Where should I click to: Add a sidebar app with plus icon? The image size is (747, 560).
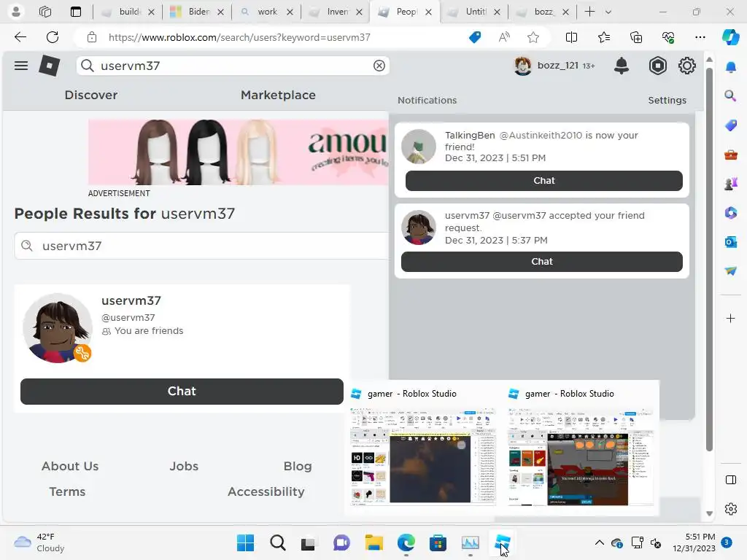click(x=730, y=318)
